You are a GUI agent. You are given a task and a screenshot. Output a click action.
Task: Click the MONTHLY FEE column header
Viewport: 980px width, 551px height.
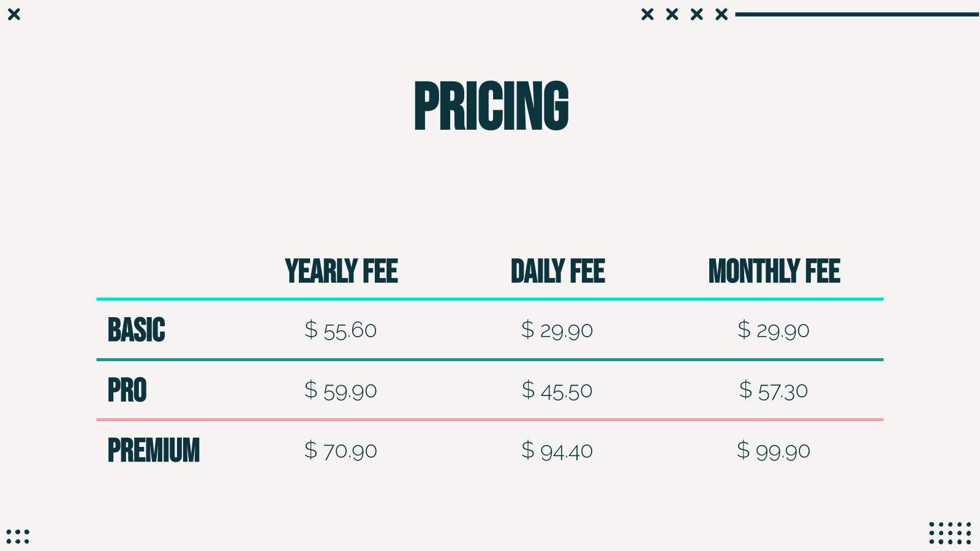(x=774, y=271)
